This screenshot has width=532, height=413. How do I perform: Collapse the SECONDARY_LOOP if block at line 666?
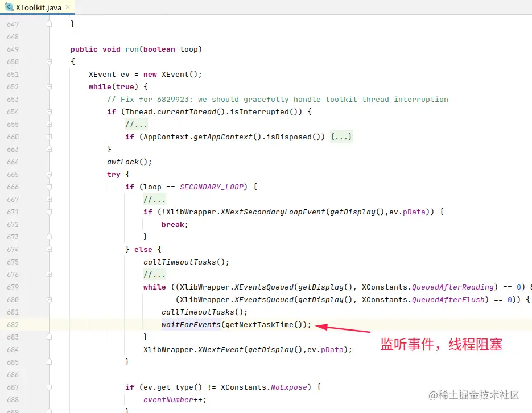(49, 187)
